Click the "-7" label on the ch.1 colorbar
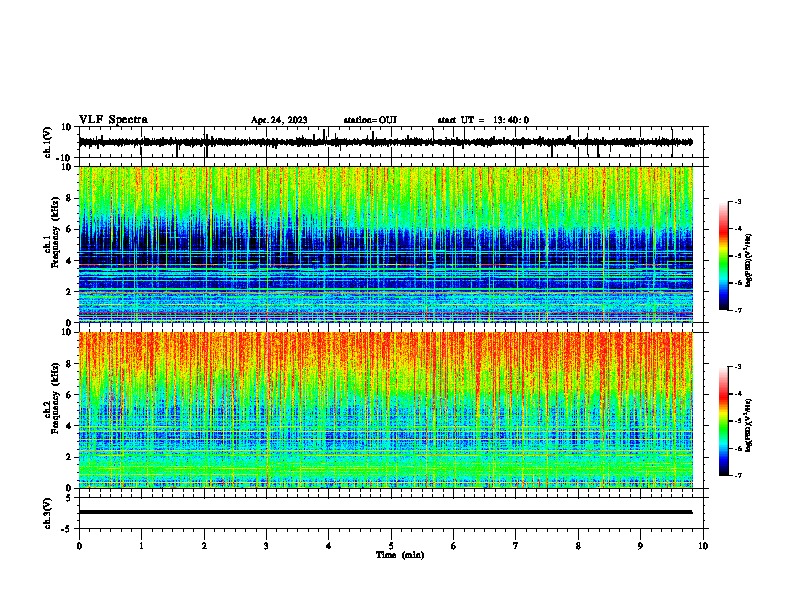Image resolution: width=792 pixels, height=612 pixels. pos(737,310)
